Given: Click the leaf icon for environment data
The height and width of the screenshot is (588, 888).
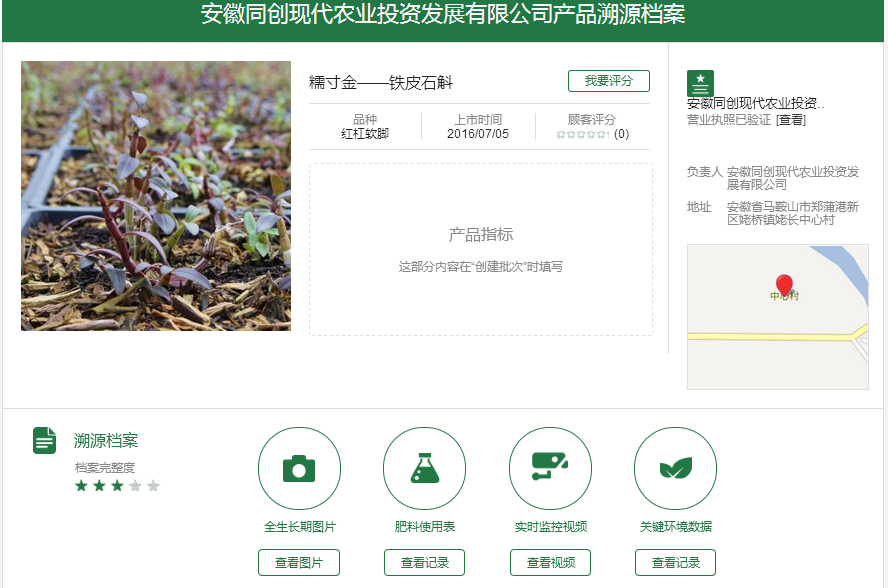Looking at the screenshot, I should pyautogui.click(x=675, y=468).
